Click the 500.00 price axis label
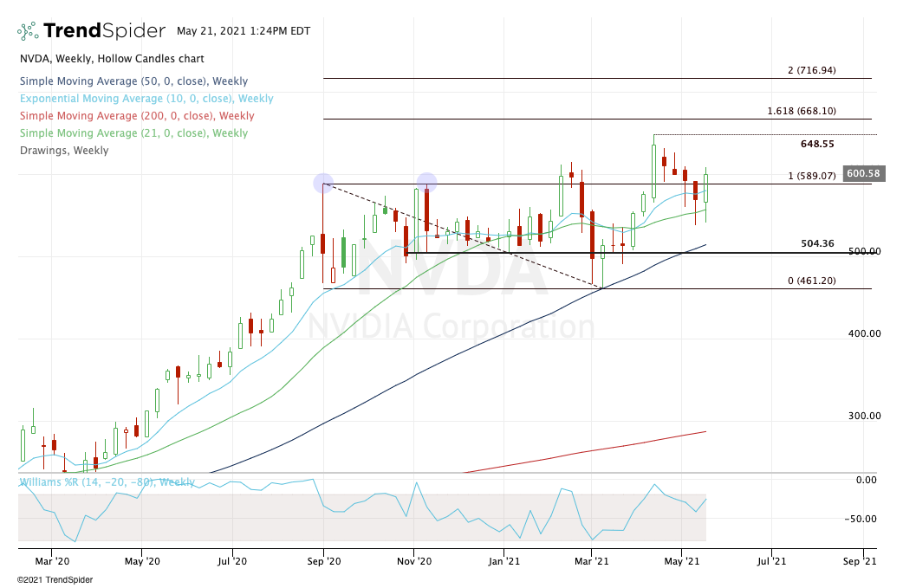The height and width of the screenshot is (588, 903). [864, 251]
